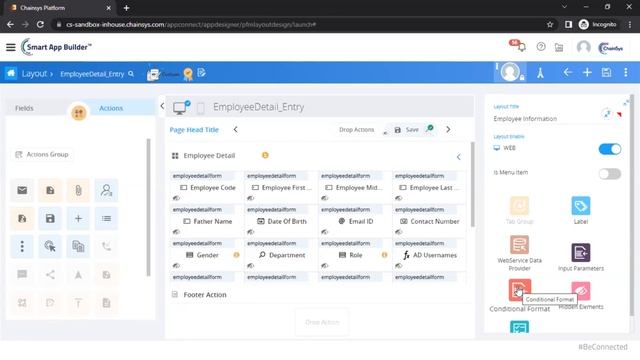Switch to the Fields tab

click(x=24, y=108)
